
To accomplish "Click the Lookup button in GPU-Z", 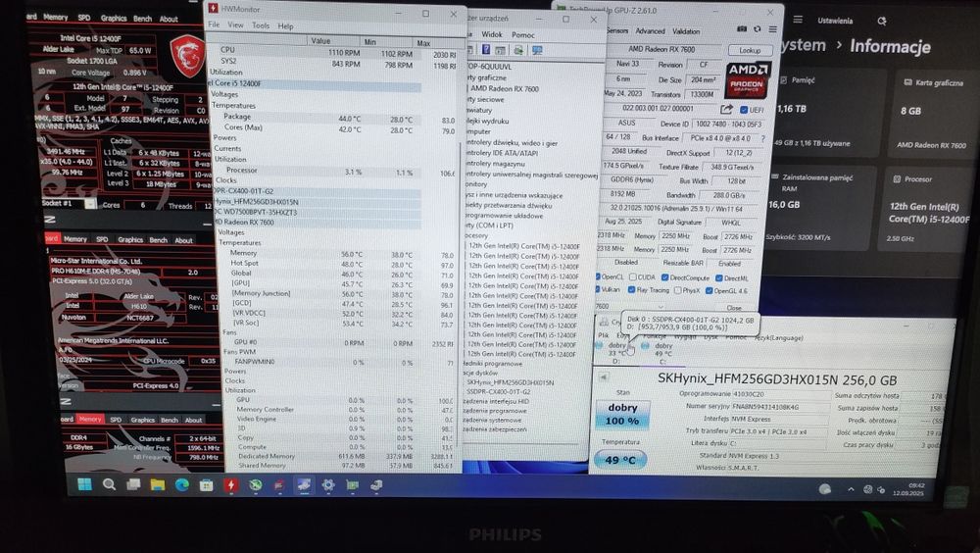I will (750, 50).
